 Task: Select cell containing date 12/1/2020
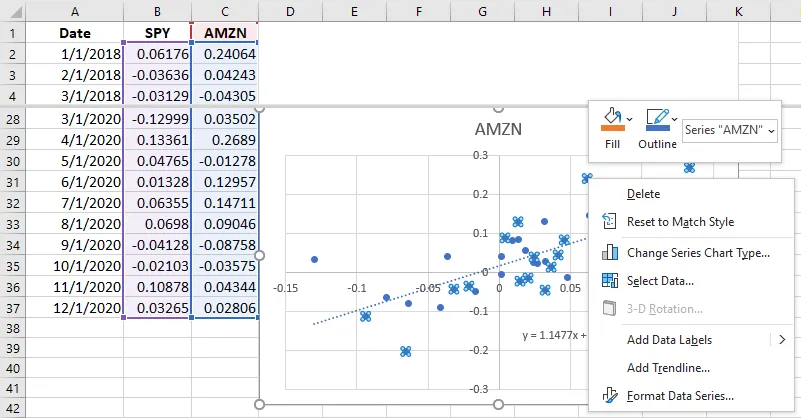75,308
